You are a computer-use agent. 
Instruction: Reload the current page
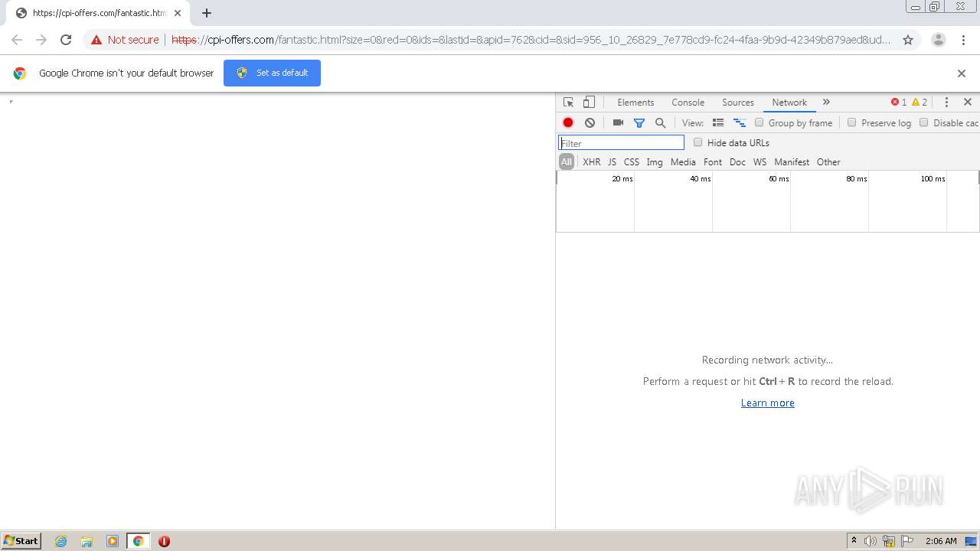coord(66,40)
